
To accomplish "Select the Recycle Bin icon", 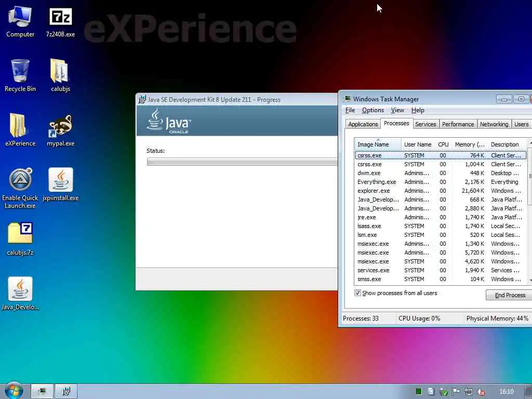I will 20,76.
